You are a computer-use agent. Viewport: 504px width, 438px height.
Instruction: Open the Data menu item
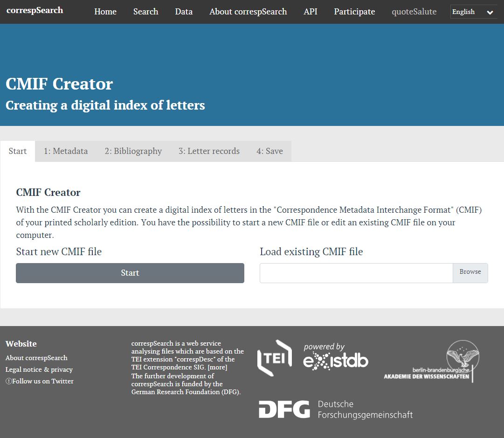click(x=184, y=12)
